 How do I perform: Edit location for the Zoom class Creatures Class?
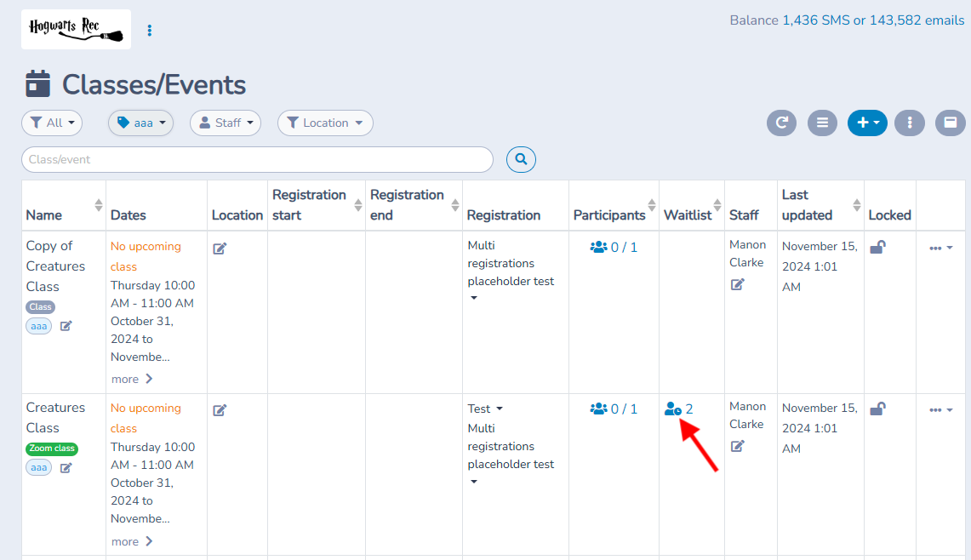[x=220, y=410]
